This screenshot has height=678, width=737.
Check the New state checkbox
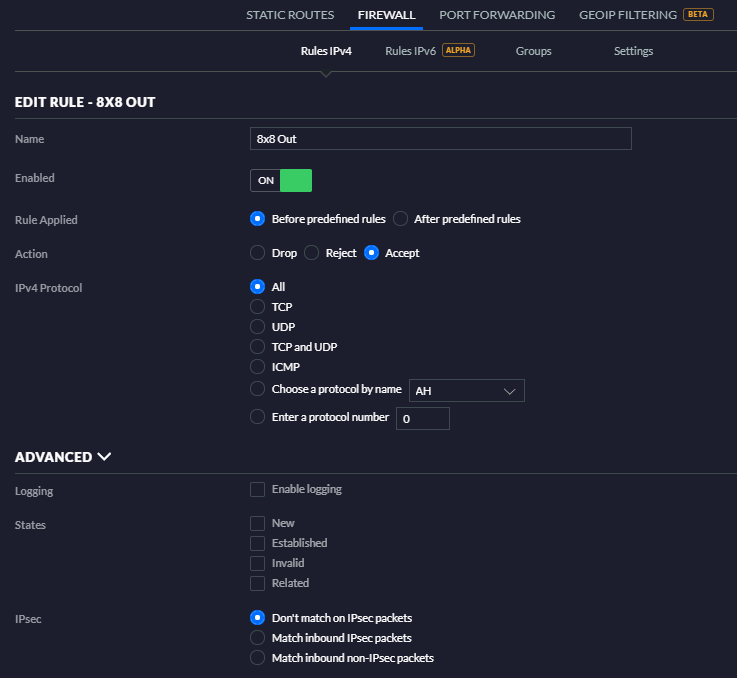[257, 523]
